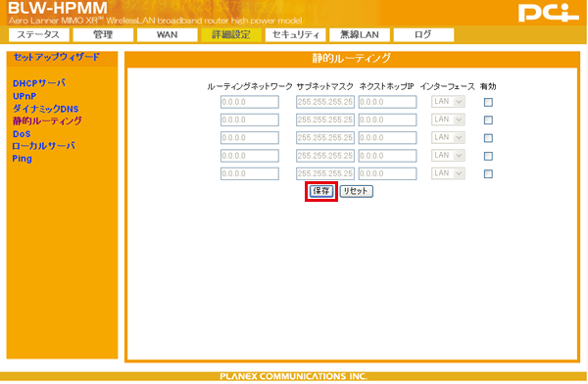Viewport: 588px width, 384px height.
Task: Expand the first row LAN interface dropdown
Action: tap(448, 102)
